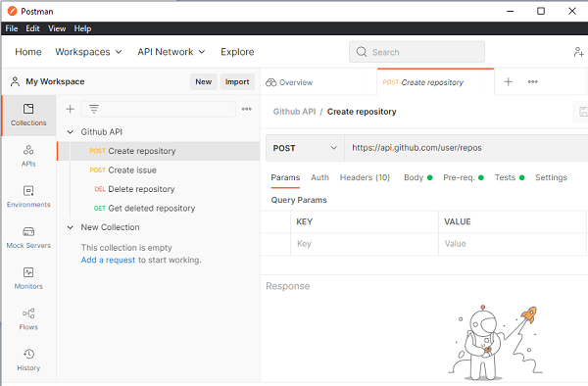Select the POST Create repository request

pyautogui.click(x=158, y=151)
